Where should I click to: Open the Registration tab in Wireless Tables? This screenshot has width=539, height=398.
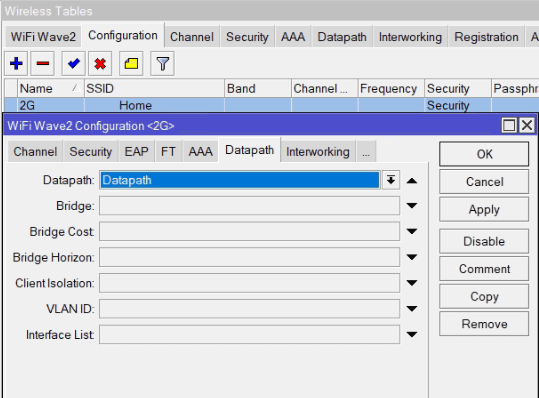click(486, 37)
